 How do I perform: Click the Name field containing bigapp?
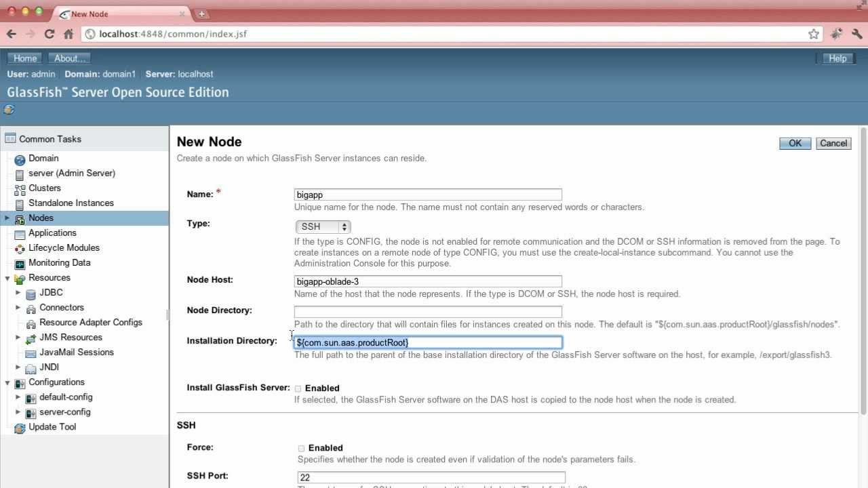click(428, 195)
